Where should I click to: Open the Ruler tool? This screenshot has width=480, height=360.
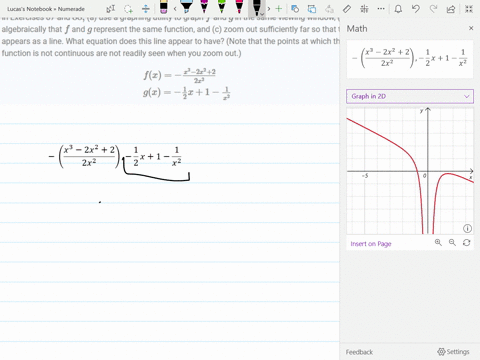(347, 9)
